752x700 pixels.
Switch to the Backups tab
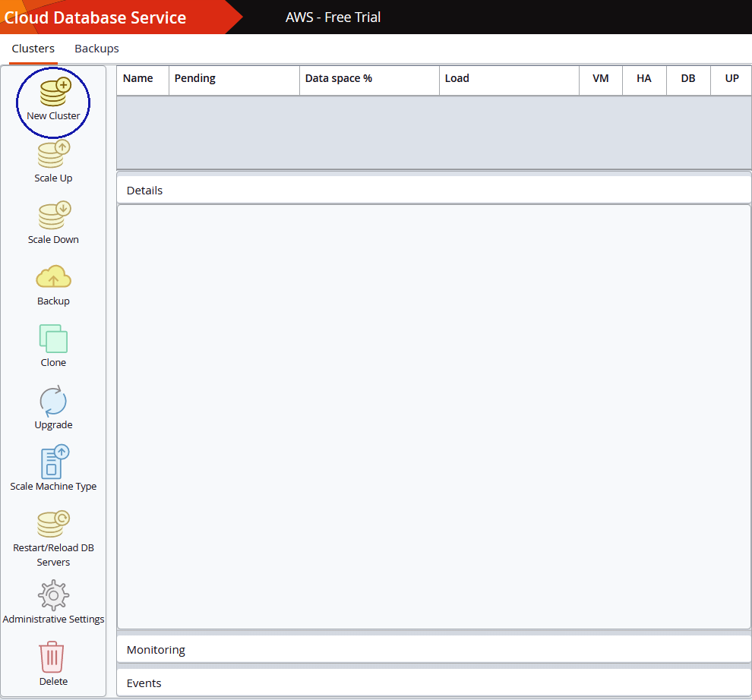point(96,49)
